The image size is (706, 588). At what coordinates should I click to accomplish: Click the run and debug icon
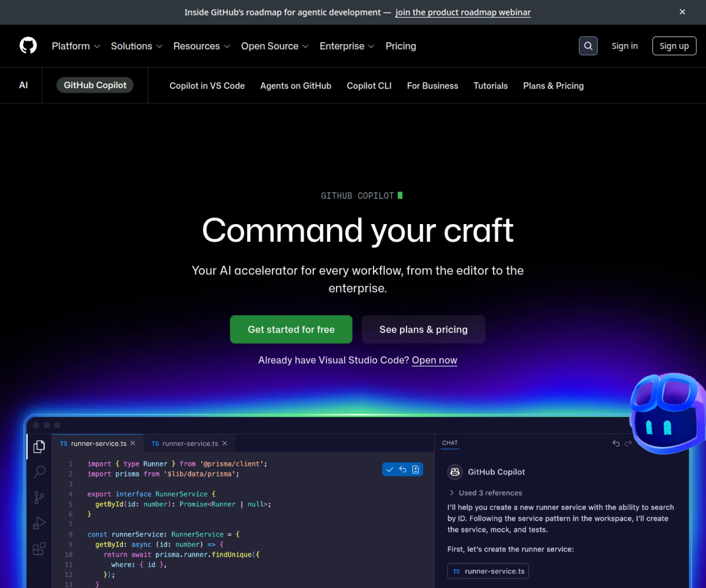39,523
